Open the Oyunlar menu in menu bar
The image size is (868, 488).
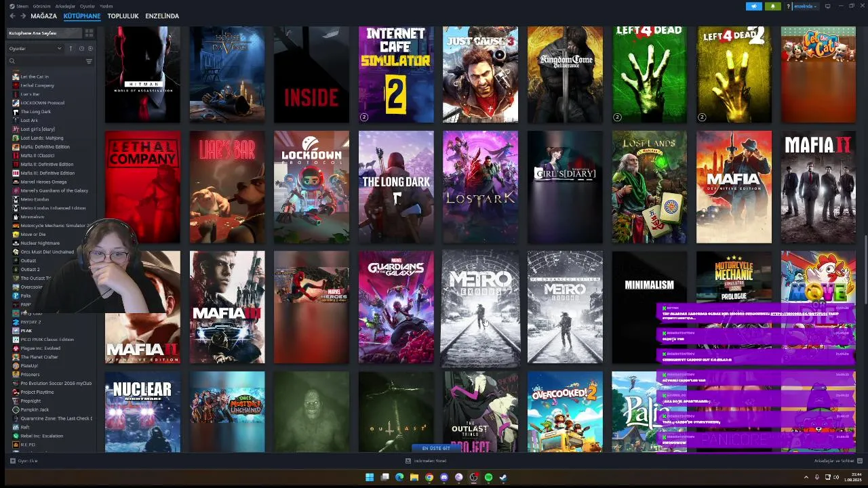click(x=87, y=6)
